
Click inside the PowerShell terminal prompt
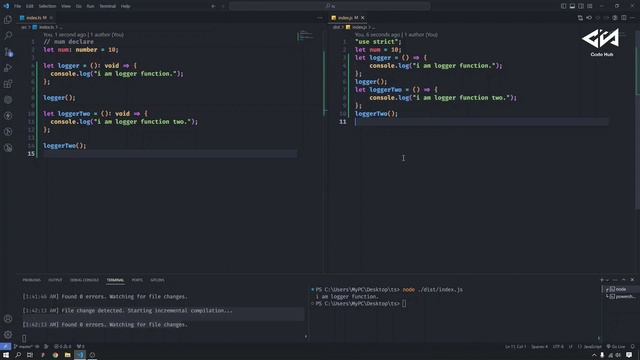pos(404,303)
